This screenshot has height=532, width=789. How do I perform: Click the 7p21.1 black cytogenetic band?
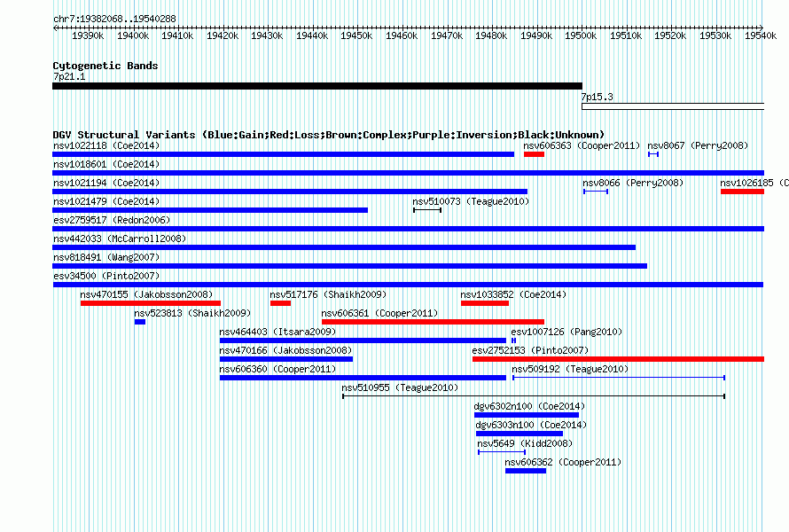point(317,86)
